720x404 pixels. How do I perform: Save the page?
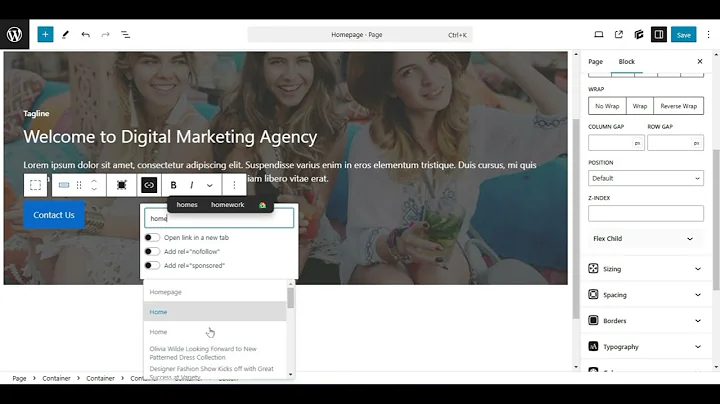click(683, 34)
